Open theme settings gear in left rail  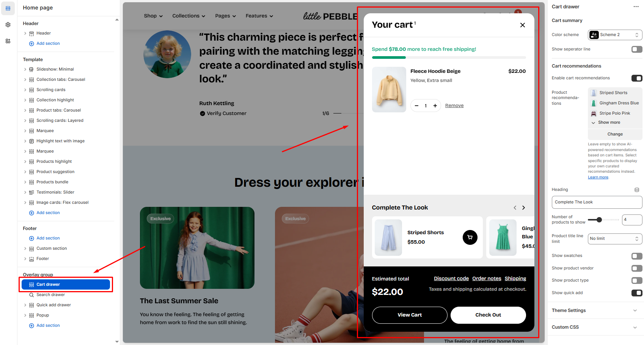pyautogui.click(x=8, y=25)
